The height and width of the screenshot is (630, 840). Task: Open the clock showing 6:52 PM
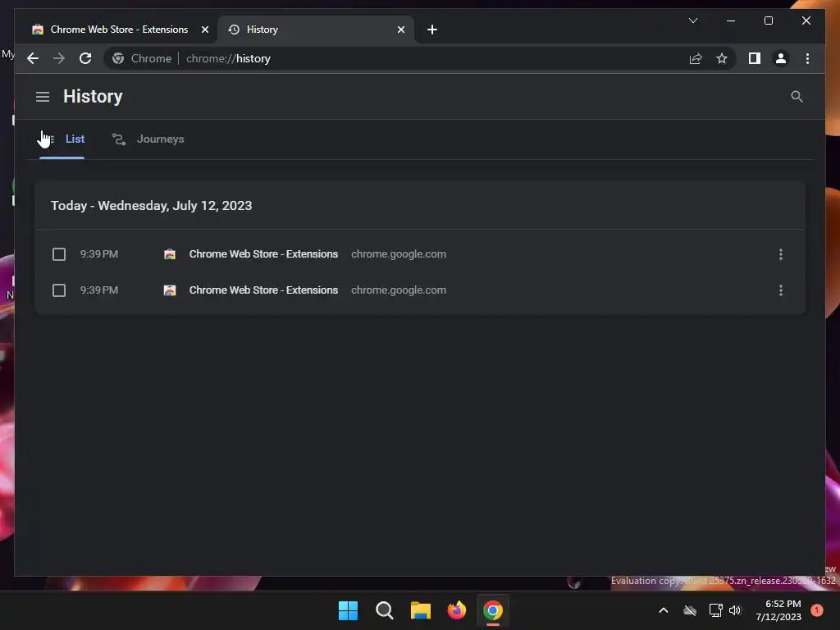tap(778, 610)
